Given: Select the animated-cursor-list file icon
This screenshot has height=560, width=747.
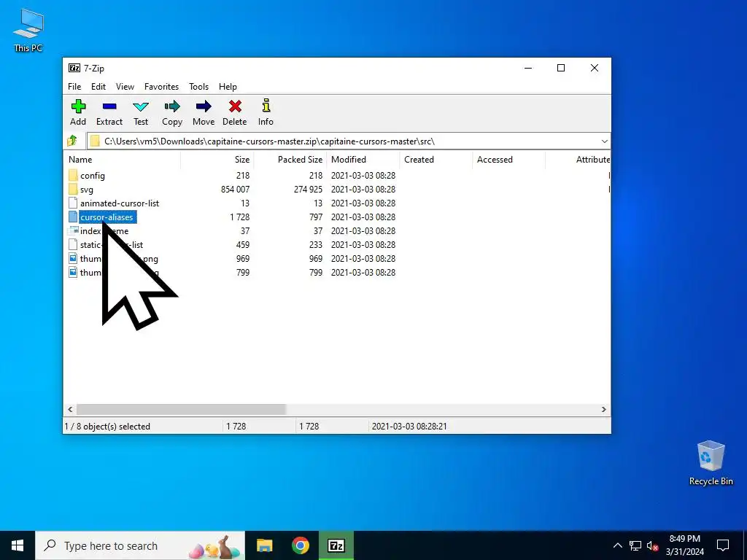Looking at the screenshot, I should (73, 203).
